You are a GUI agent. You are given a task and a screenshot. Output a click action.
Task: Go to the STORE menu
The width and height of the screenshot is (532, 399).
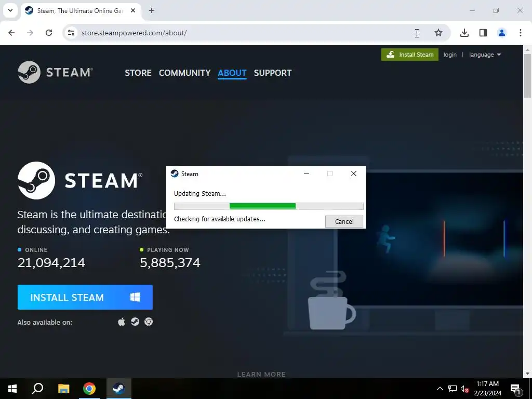pos(138,73)
